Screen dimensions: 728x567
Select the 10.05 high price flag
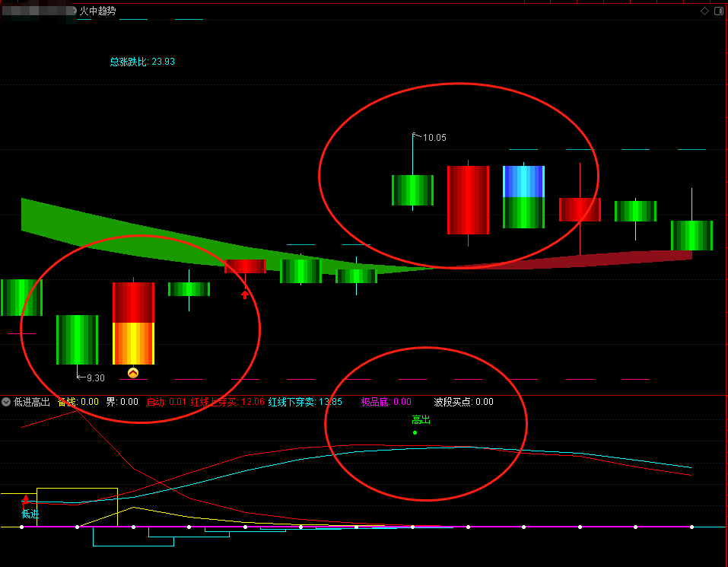430,137
